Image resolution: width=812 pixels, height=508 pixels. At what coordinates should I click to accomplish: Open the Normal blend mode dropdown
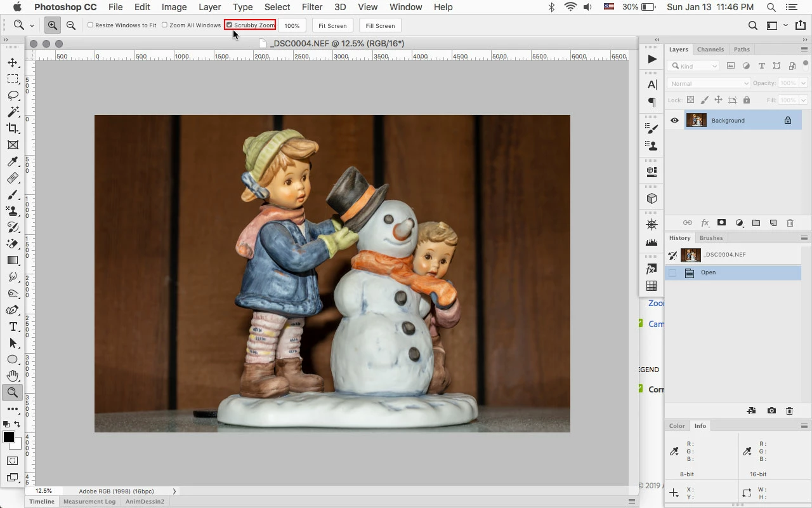[709, 83]
